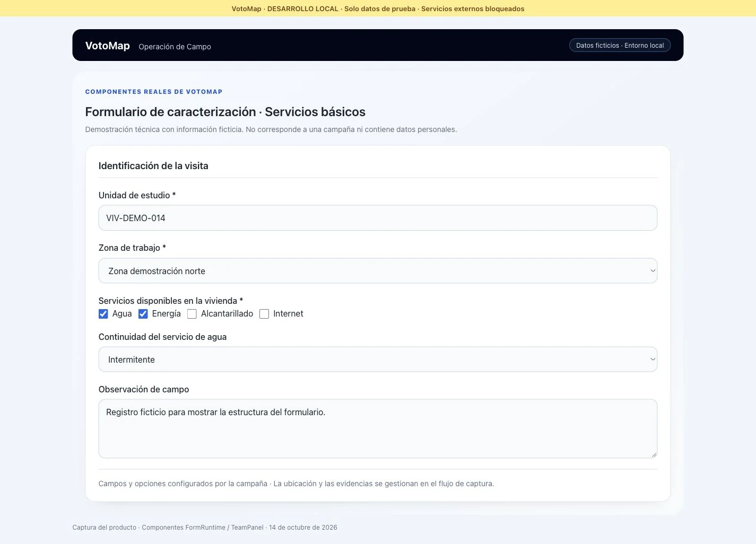This screenshot has height=544, width=756.
Task: Click the Zona de trabajo label
Action: pos(132,248)
